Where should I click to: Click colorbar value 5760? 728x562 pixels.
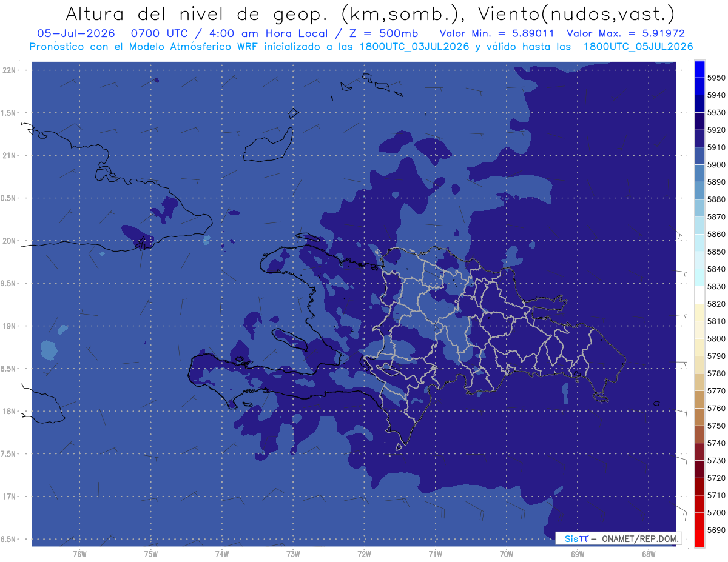click(x=716, y=408)
